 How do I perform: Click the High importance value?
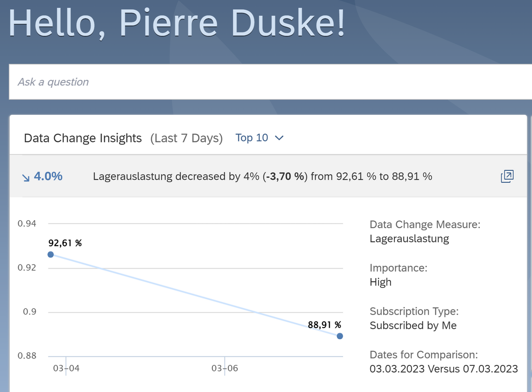pyautogui.click(x=380, y=282)
